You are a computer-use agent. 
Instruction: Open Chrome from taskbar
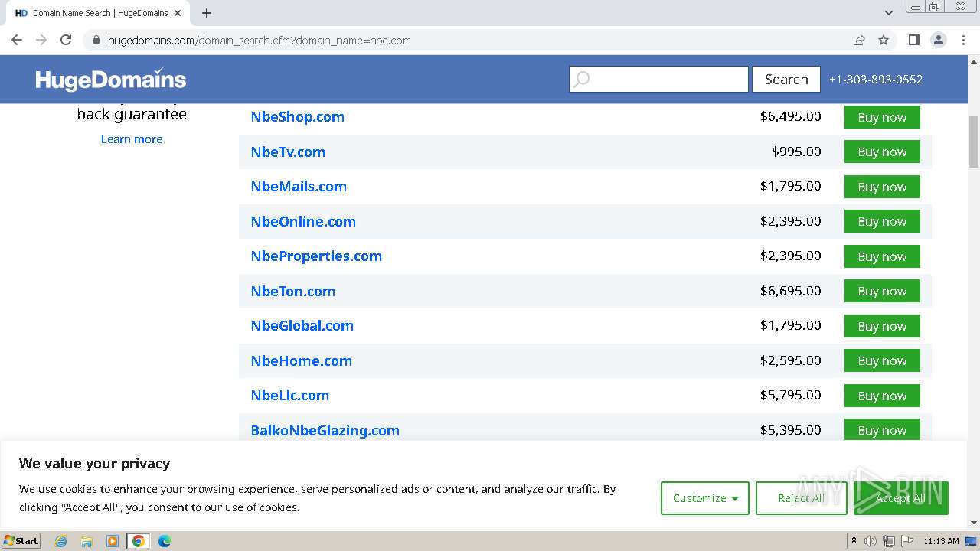coord(139,541)
